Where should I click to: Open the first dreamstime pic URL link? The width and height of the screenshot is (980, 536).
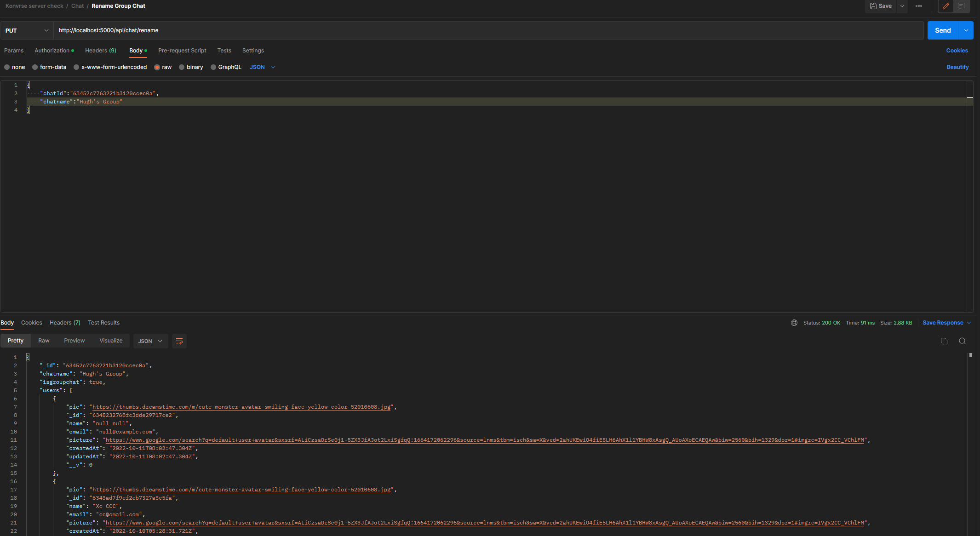pyautogui.click(x=241, y=407)
